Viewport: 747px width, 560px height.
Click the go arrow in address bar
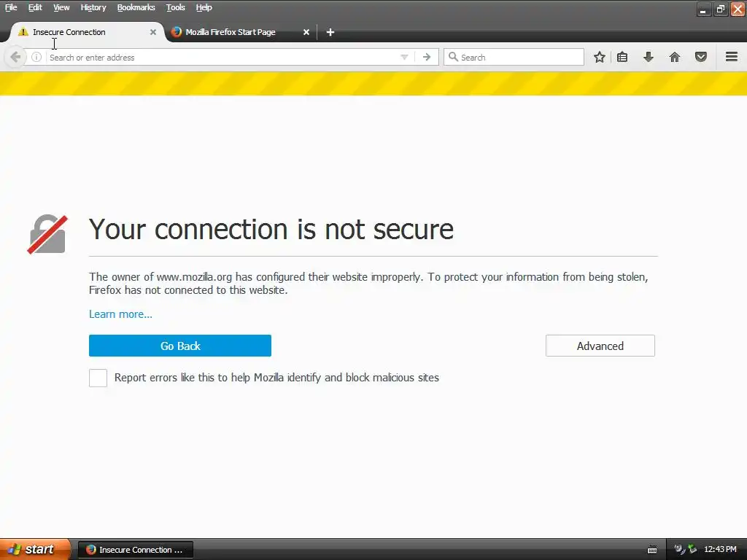(x=426, y=57)
